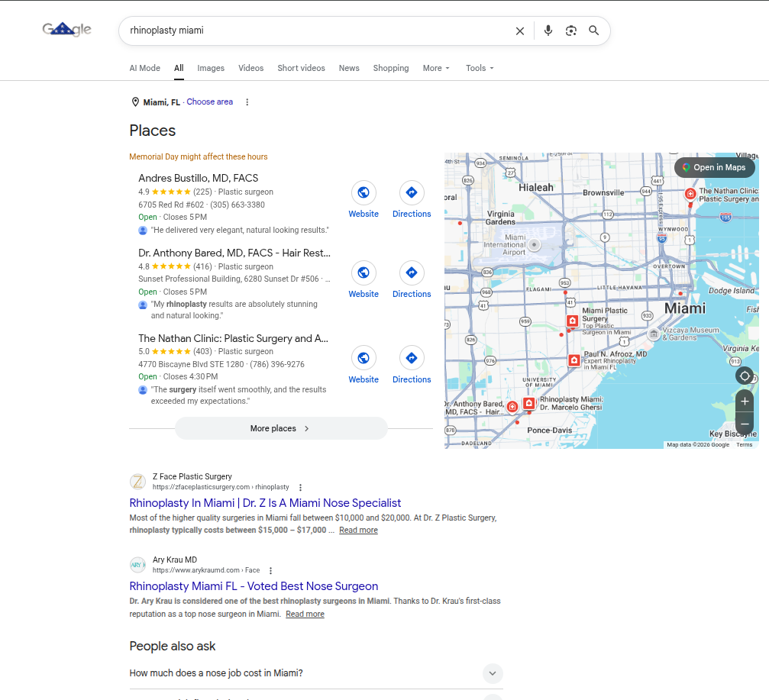The height and width of the screenshot is (700, 769).
Task: Click the Vizcaya Museum & Gardens map marker
Action: pyautogui.click(x=653, y=334)
